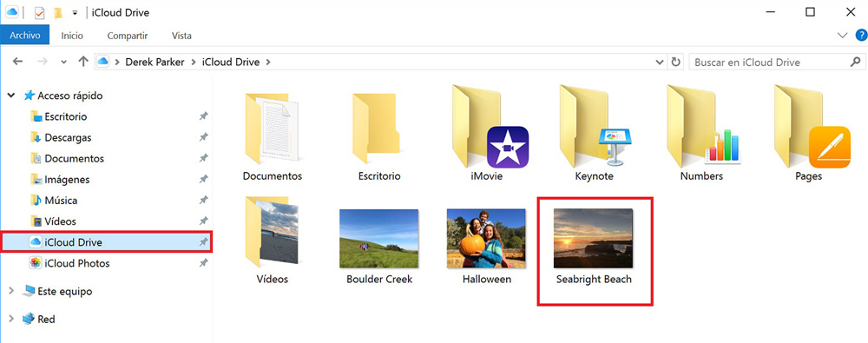Expand the ribbon with the chevron
Screen dimensions: 868x343
click(843, 36)
